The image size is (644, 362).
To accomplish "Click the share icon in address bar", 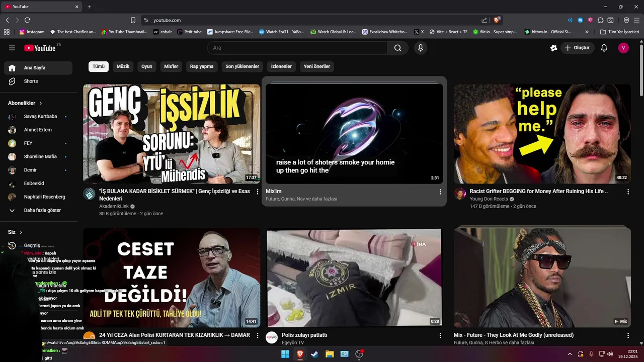I will (x=484, y=20).
